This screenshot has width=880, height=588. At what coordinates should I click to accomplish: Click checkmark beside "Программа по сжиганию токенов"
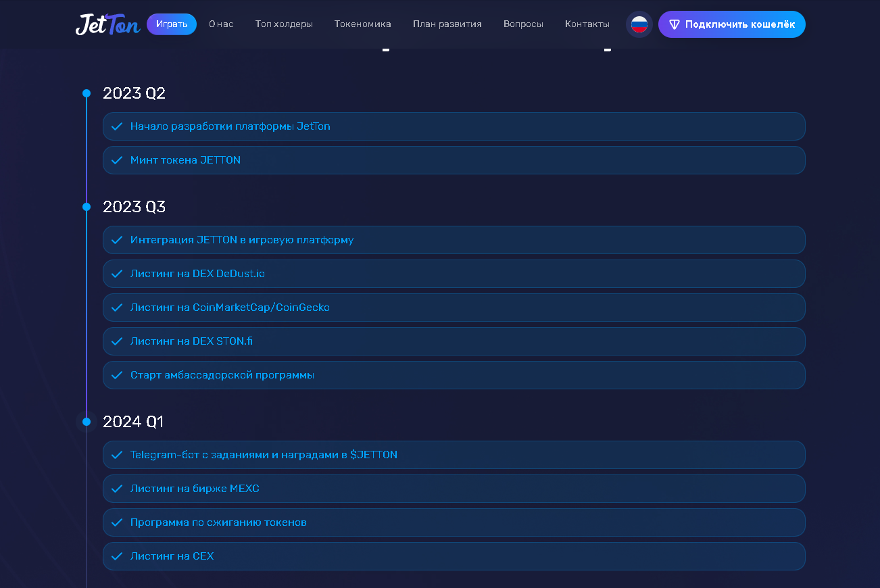point(117,522)
